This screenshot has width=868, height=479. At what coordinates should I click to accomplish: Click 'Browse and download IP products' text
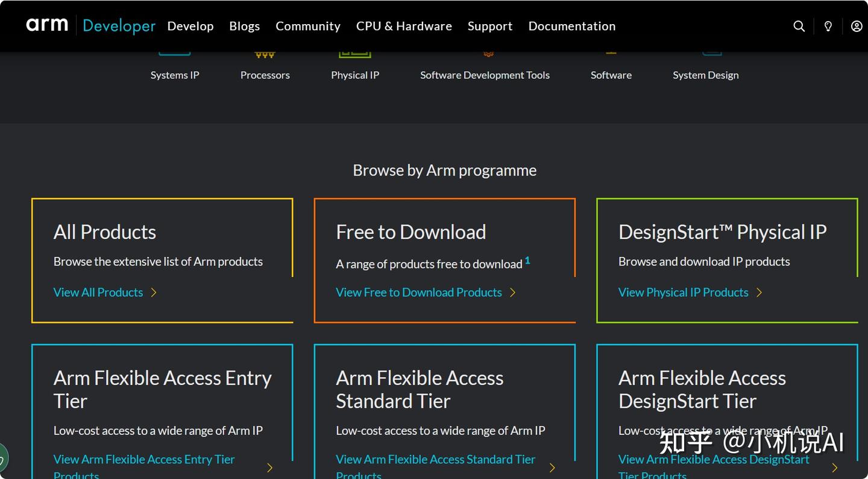point(704,261)
